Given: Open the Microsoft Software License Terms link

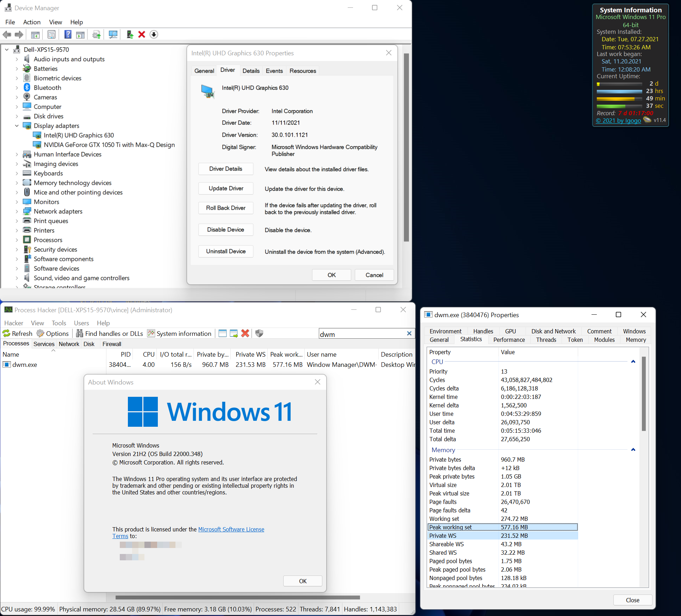Looking at the screenshot, I should [x=231, y=529].
